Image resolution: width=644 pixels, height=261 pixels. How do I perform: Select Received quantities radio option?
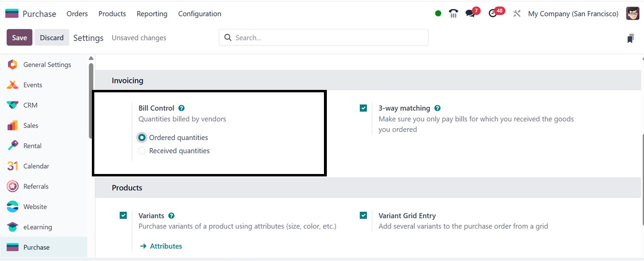(x=142, y=151)
